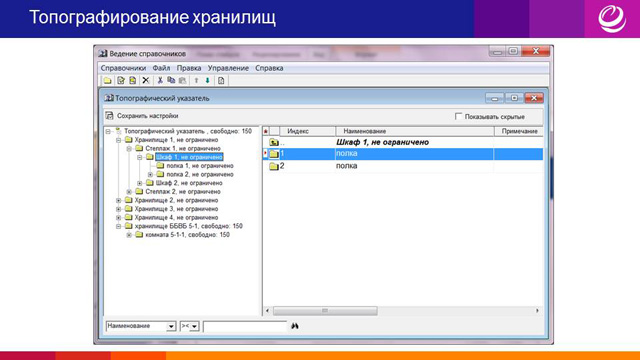Expand the Хранилище 2 tree node
The width and height of the screenshot is (640, 360).
pos(118,200)
